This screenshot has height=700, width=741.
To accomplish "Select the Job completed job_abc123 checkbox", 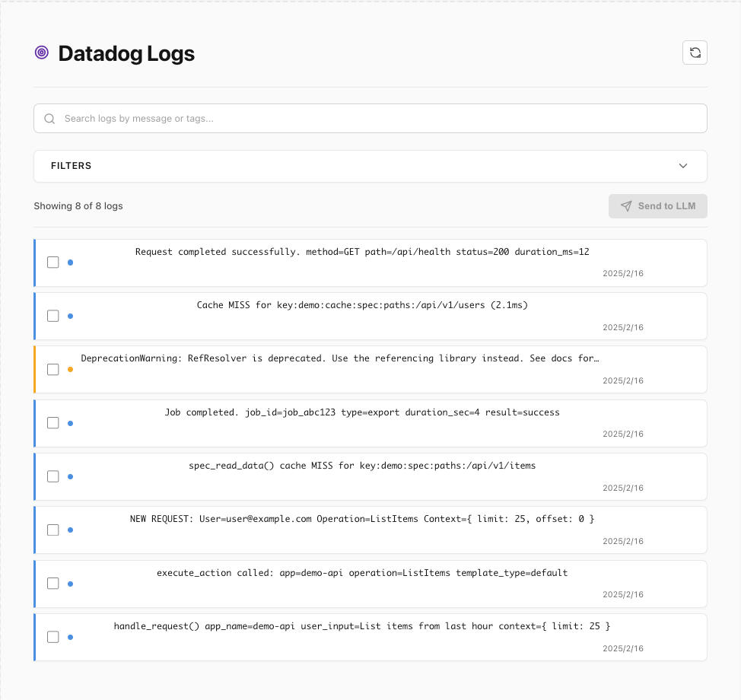I will [x=53, y=423].
